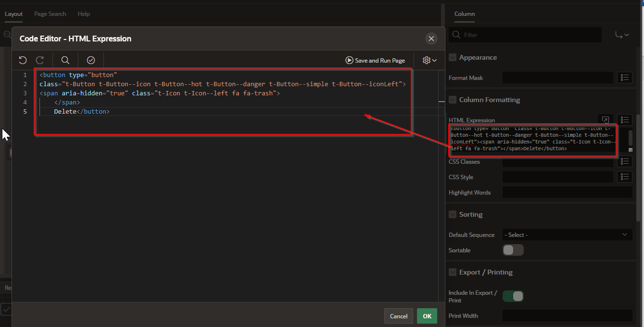This screenshot has height=327, width=644.
Task: Click the HTML Expression textarea resize handle
Action: coord(631,150)
